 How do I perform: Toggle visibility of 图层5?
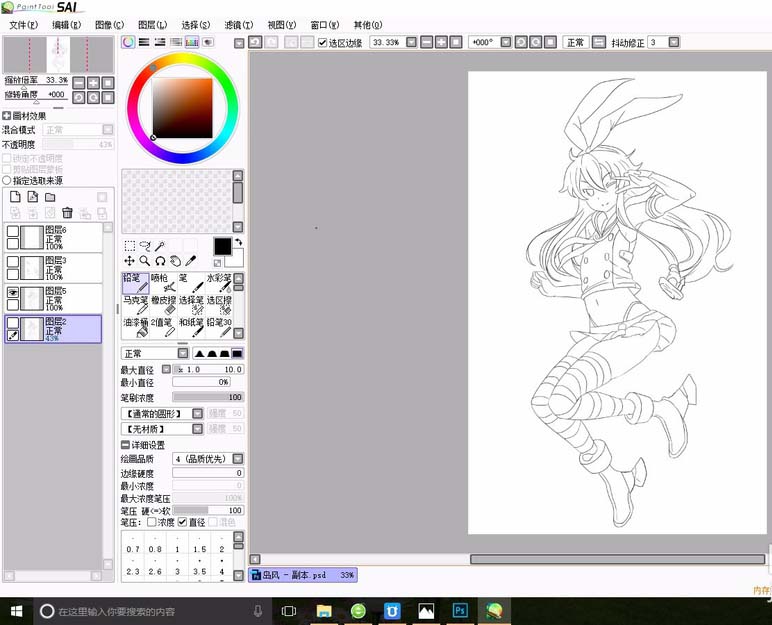coord(13,293)
